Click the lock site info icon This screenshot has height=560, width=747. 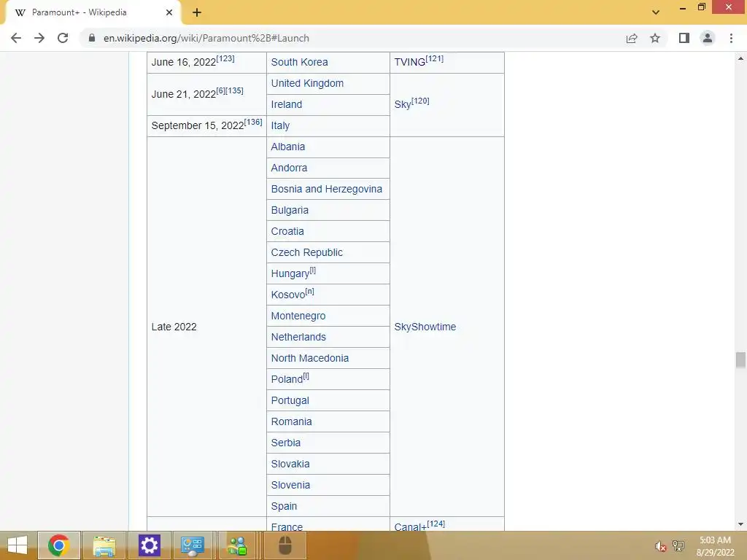pos(92,38)
